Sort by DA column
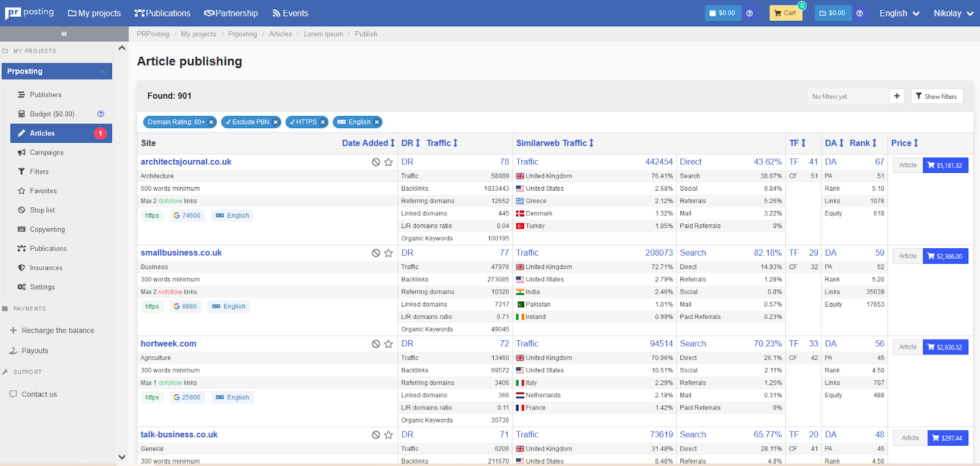This screenshot has width=980, height=466. 834,143
